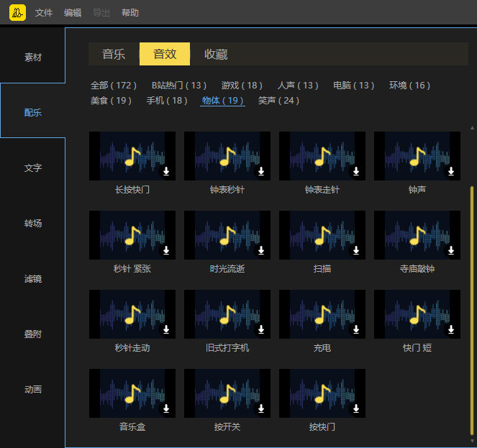This screenshot has width=477, height=448.
Task: Download the 寺庙敲钟 sound effect
Action: tap(451, 250)
